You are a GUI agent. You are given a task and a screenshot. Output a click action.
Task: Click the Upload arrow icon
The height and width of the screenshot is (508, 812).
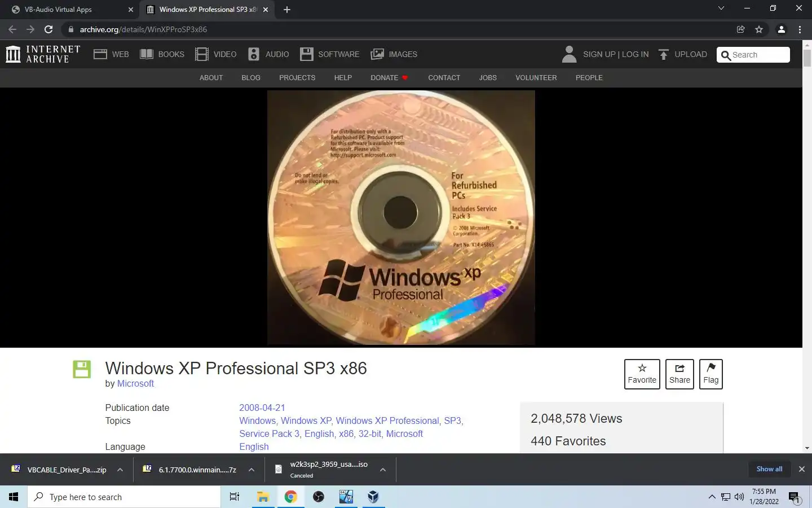click(664, 54)
